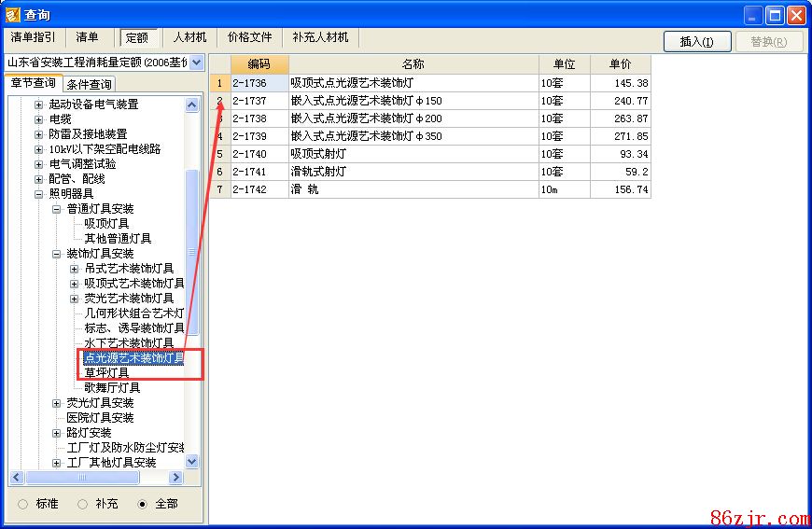This screenshot has height=529, width=812.
Task: Select the 全部 radio button
Action: (142, 504)
